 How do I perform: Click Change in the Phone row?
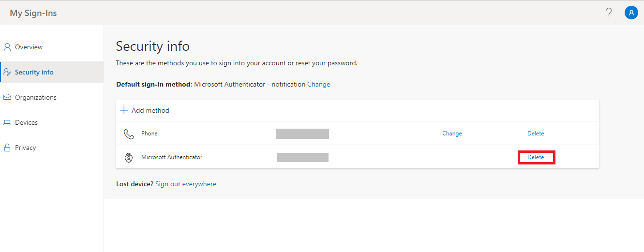452,133
